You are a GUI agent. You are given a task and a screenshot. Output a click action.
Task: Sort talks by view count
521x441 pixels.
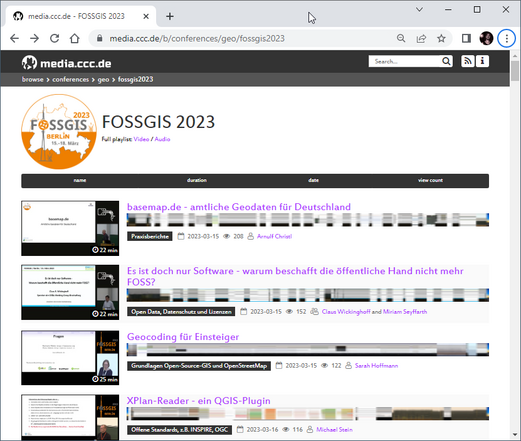click(x=430, y=180)
